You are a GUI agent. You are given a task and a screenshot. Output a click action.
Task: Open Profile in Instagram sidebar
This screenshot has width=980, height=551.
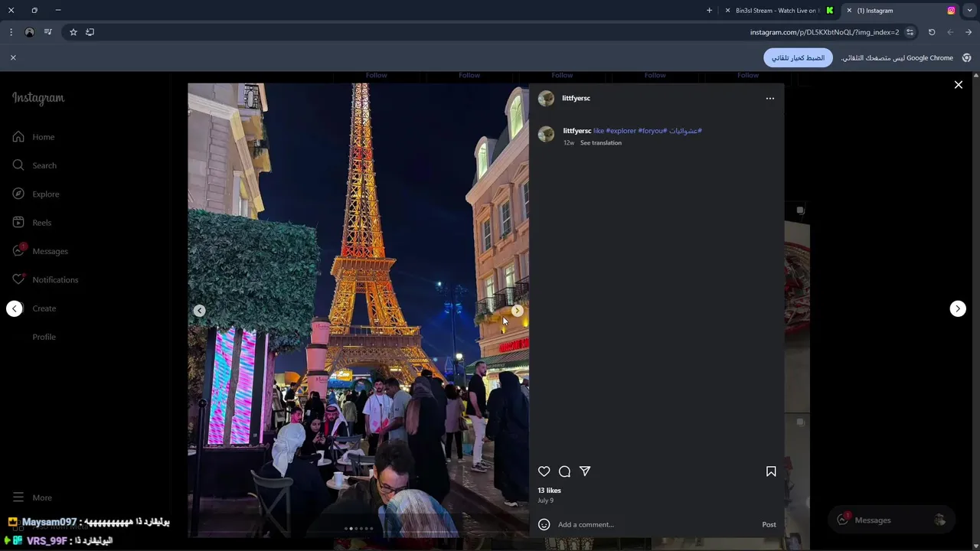click(44, 337)
